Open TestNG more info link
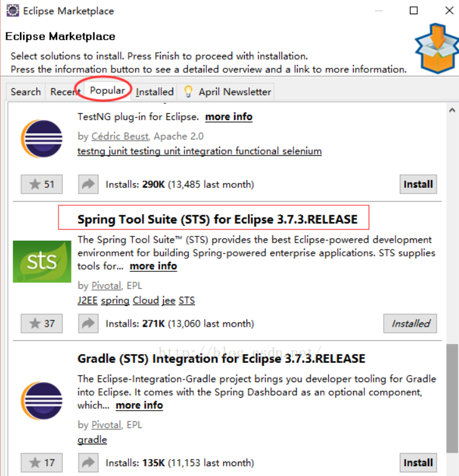 (229, 117)
